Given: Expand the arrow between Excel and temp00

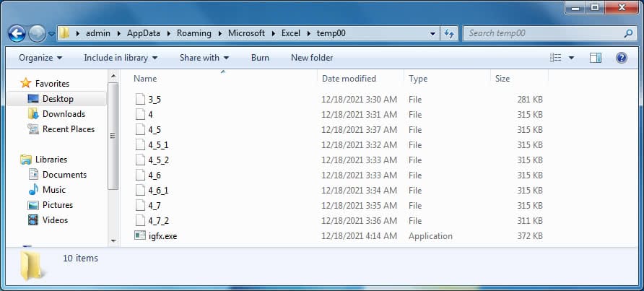Looking at the screenshot, I should [309, 34].
